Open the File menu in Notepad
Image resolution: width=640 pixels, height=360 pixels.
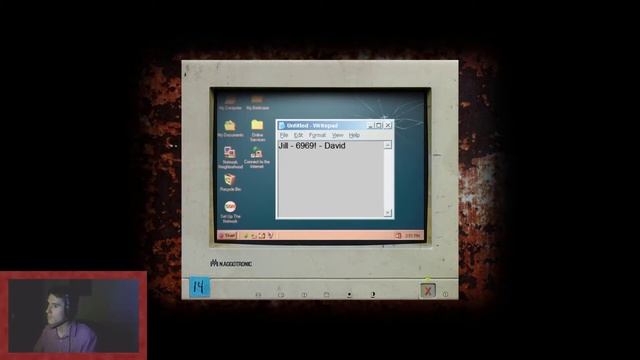284,135
